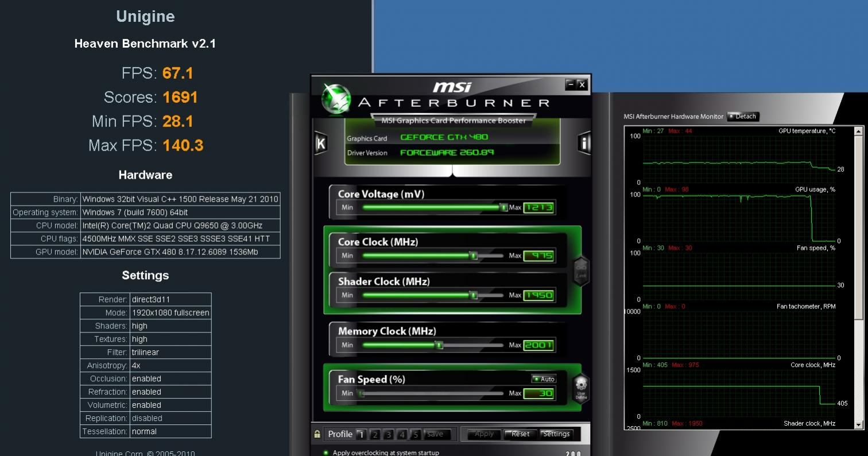
Task: Click the Fan Speed slider handle
Action: pyautogui.click(x=361, y=393)
